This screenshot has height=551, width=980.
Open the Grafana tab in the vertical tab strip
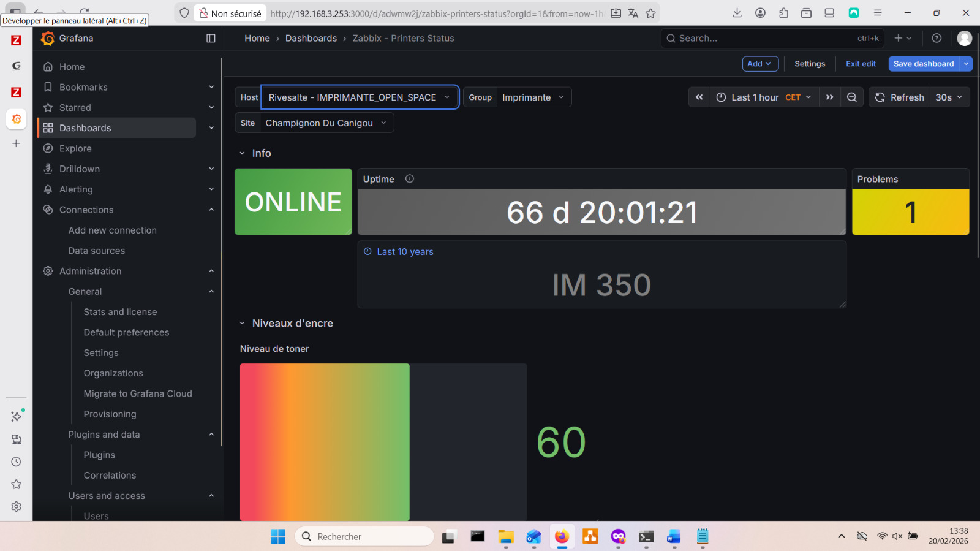[x=17, y=119]
